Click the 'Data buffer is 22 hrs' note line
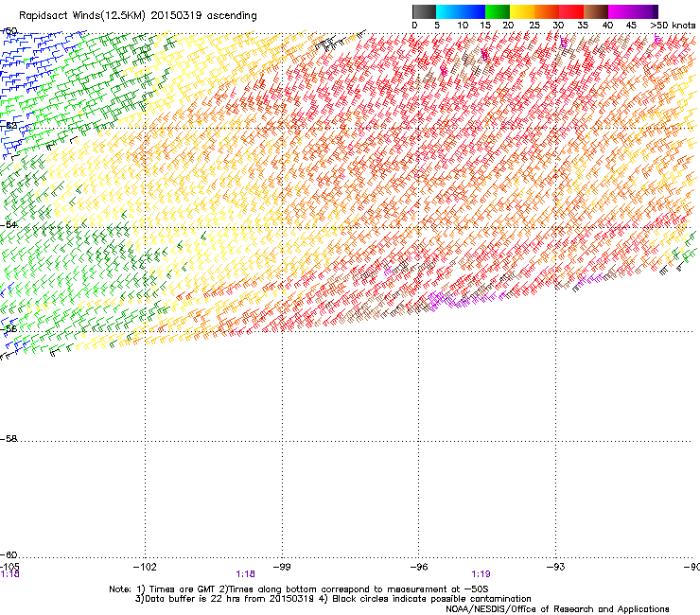This screenshot has width=700, height=615. (x=333, y=599)
